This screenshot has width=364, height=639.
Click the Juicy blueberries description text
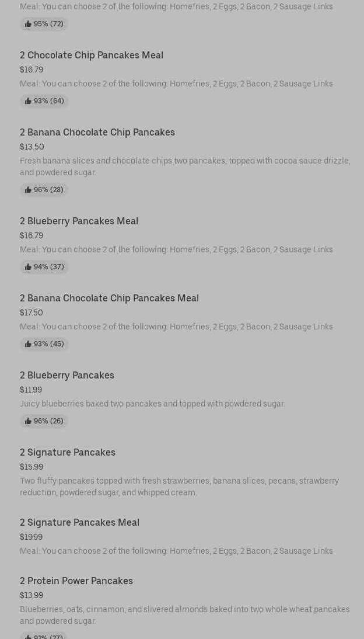152,404
